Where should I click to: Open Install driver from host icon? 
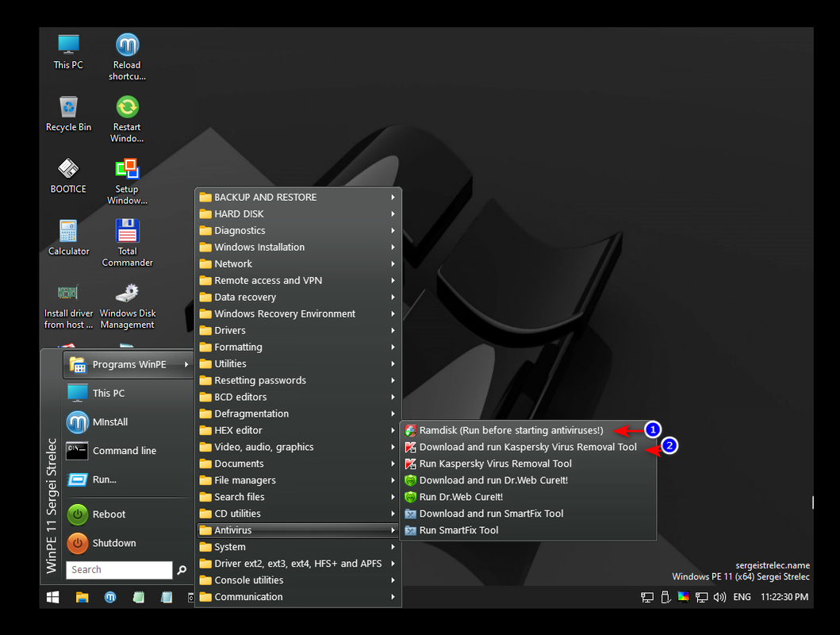pyautogui.click(x=68, y=306)
